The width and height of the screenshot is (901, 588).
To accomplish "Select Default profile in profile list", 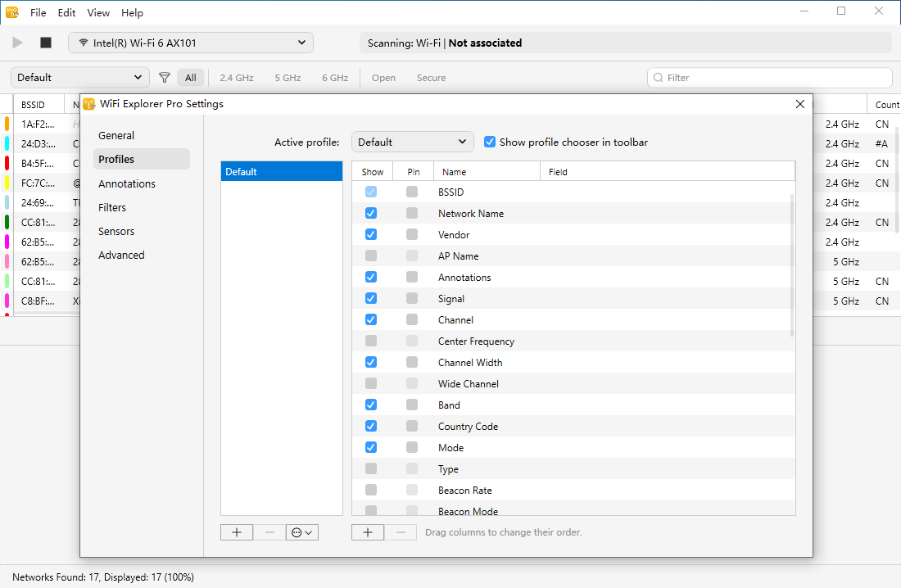I will coord(282,171).
